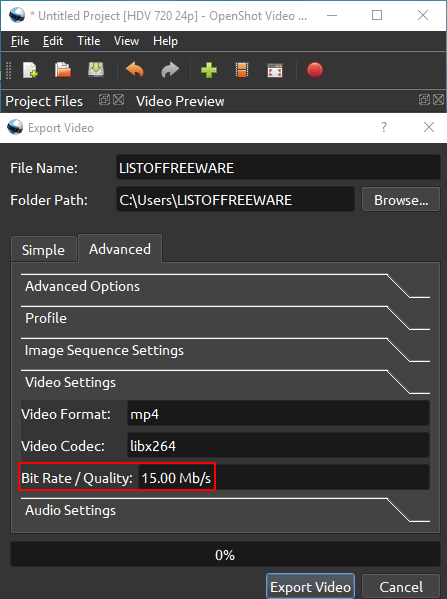
Task: Expand the Profile section
Action: coord(225,318)
